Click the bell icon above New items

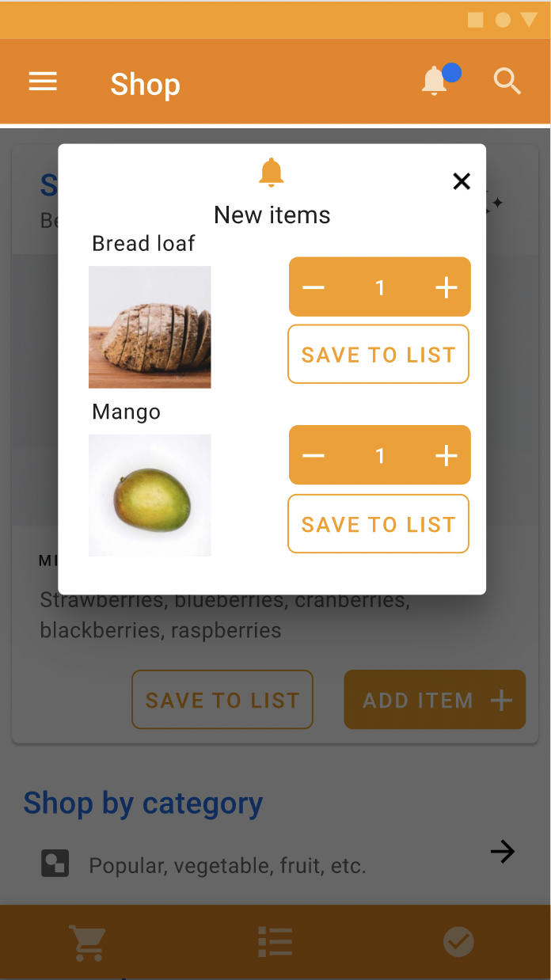click(272, 172)
